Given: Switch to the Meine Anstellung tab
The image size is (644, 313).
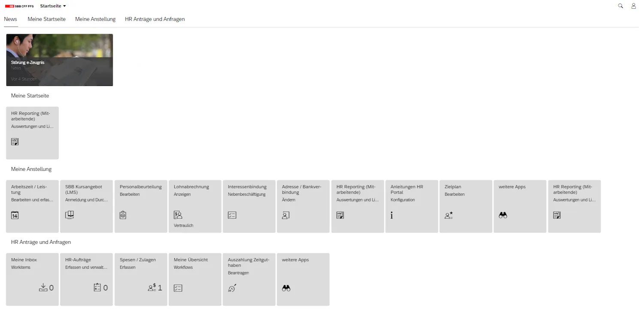Looking at the screenshot, I should [95, 19].
